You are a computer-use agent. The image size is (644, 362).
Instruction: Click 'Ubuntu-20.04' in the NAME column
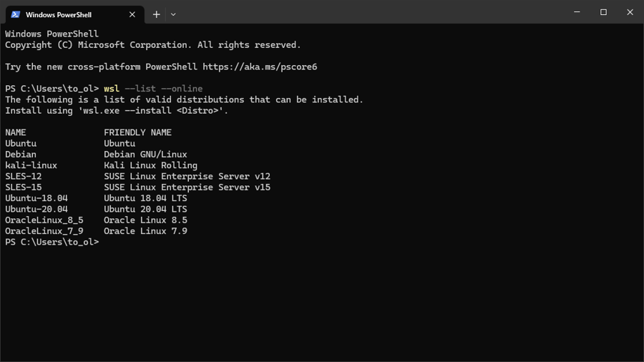(36, 209)
